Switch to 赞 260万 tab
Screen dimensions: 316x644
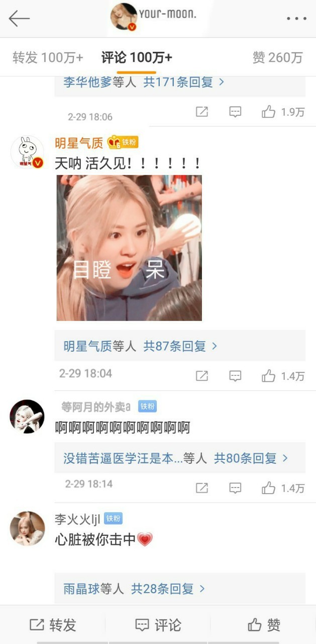coord(277,57)
